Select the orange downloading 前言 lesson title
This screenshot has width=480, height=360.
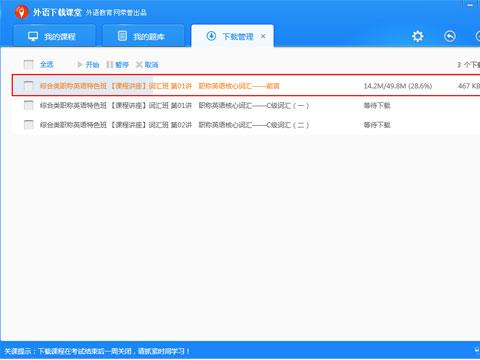(160, 86)
